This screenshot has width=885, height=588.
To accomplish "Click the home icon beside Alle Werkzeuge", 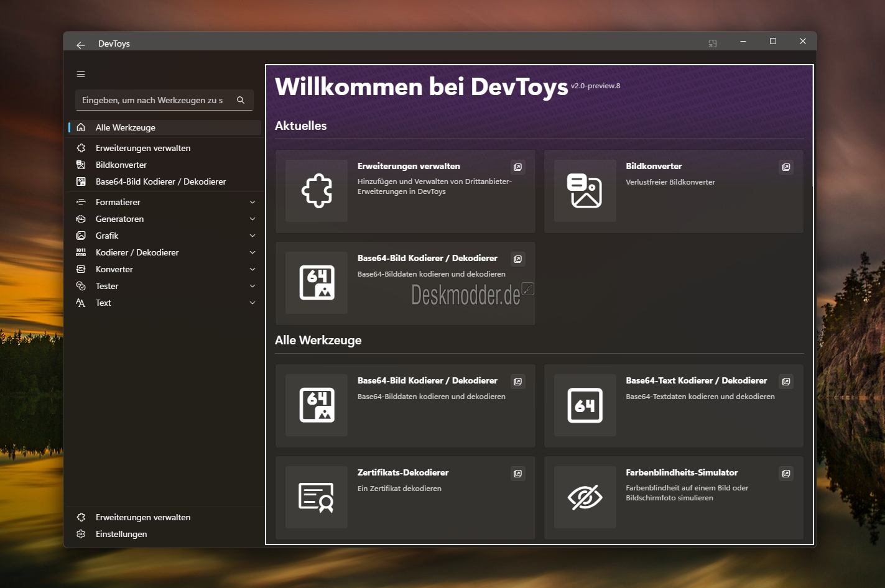I will pyautogui.click(x=81, y=127).
